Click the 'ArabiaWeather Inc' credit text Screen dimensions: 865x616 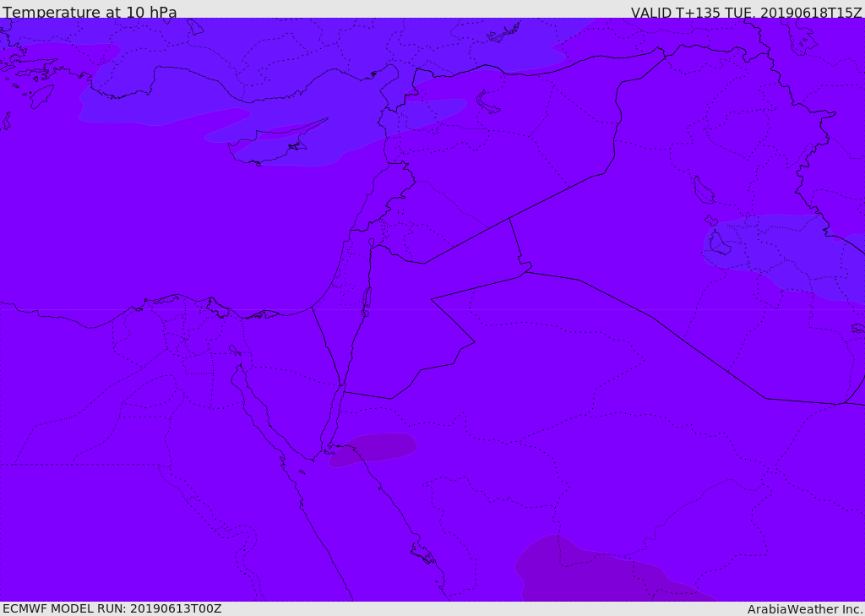point(804,609)
